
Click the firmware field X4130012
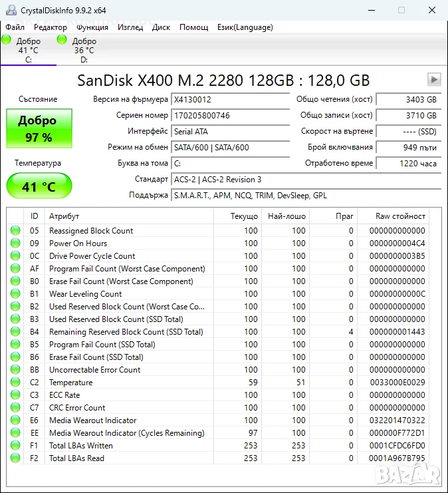click(x=230, y=100)
